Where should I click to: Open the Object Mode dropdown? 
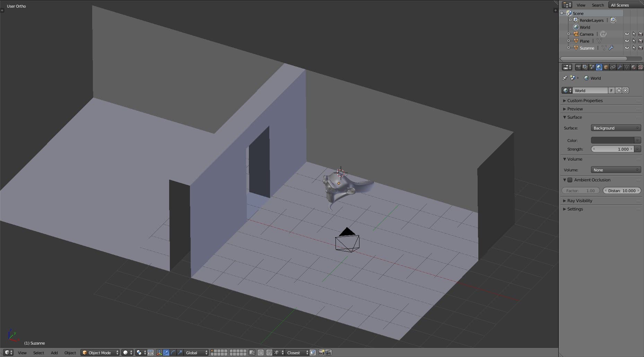tap(100, 352)
